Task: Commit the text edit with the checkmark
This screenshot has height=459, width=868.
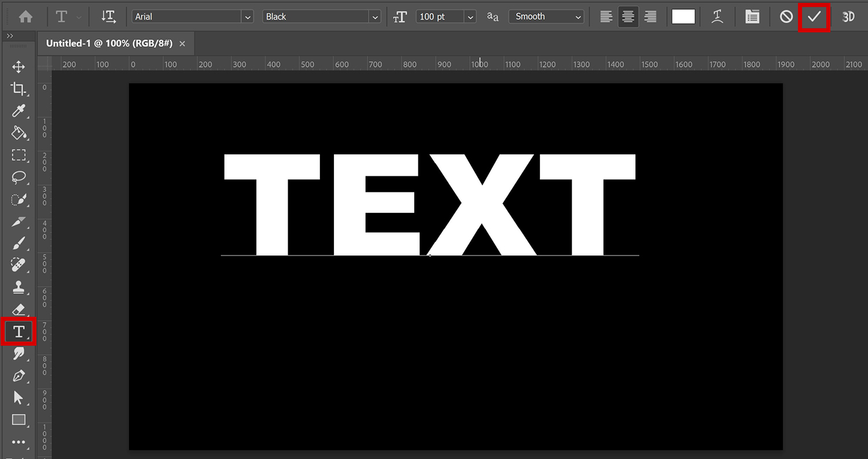Action: click(814, 16)
